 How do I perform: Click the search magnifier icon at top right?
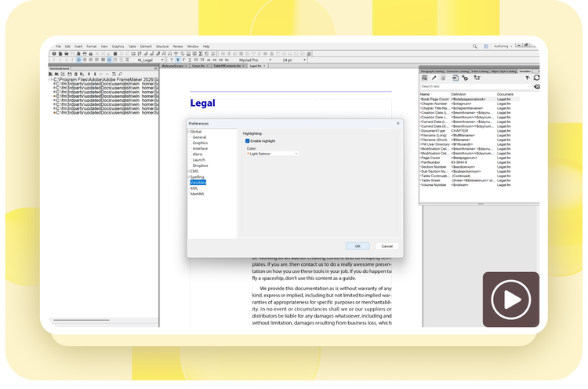coord(475,46)
